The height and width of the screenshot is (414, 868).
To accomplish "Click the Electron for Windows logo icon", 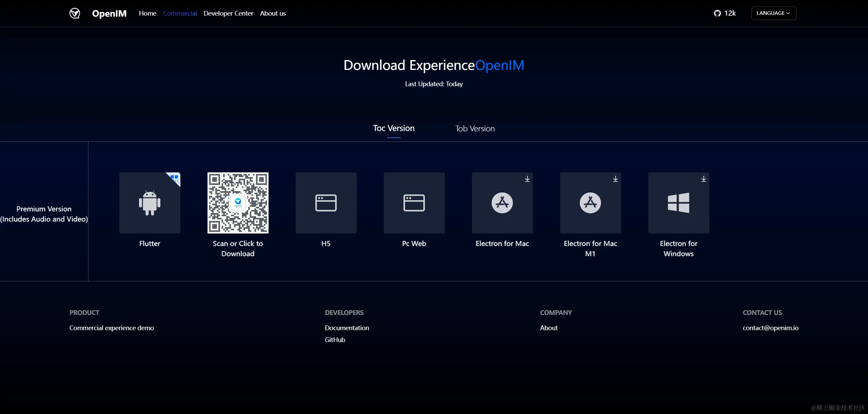I will (678, 203).
